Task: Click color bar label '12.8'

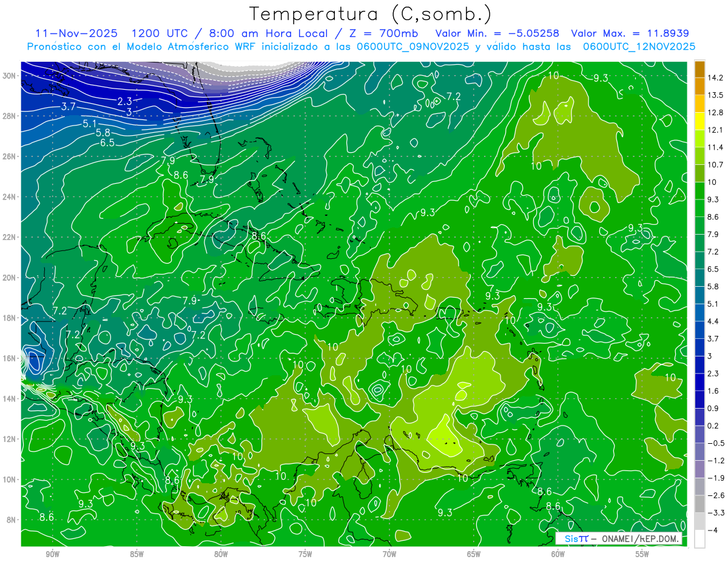Action: (716, 112)
